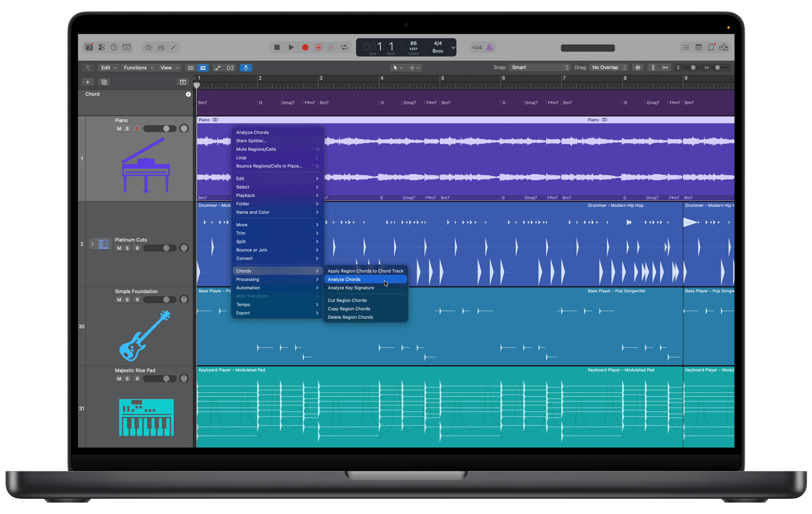Mute the Piano track
This screenshot has height=514, width=812.
118,128
